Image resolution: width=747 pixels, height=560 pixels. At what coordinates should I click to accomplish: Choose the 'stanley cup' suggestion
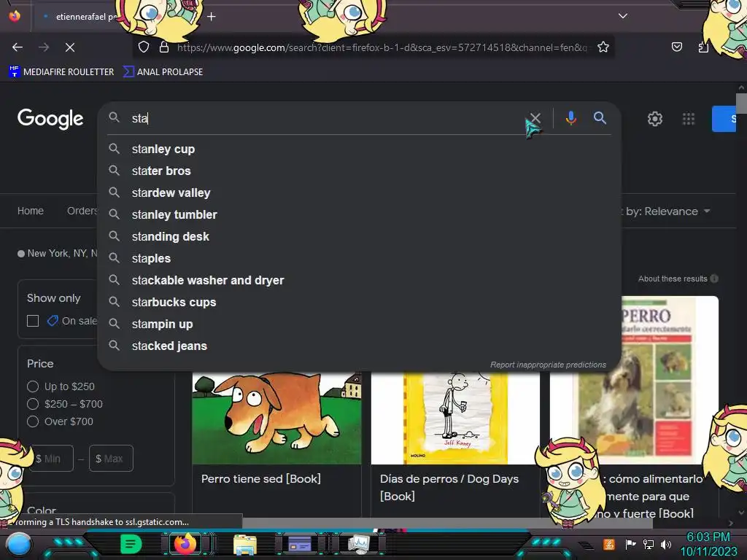pos(359,149)
